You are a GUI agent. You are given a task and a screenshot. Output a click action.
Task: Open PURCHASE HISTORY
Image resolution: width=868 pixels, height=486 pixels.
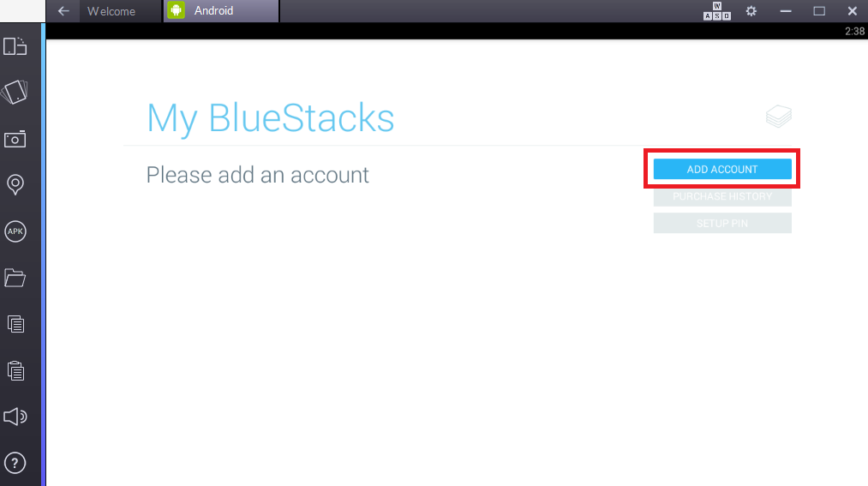point(722,196)
